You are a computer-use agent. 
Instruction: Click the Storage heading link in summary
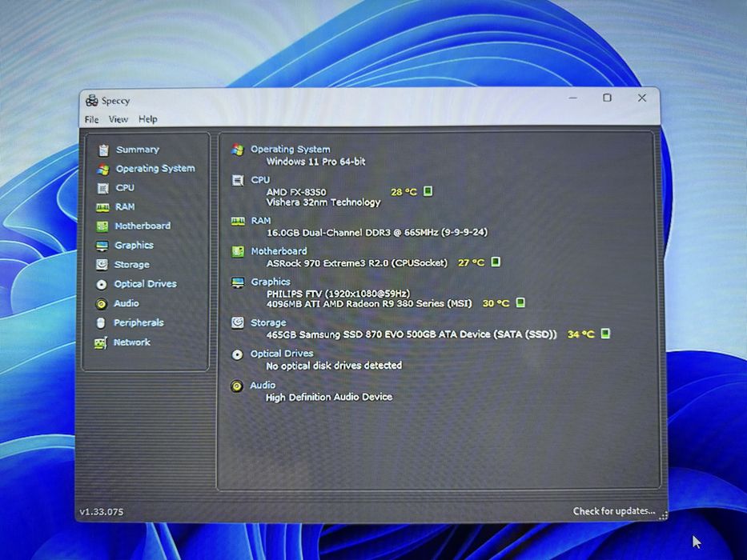coord(268,323)
